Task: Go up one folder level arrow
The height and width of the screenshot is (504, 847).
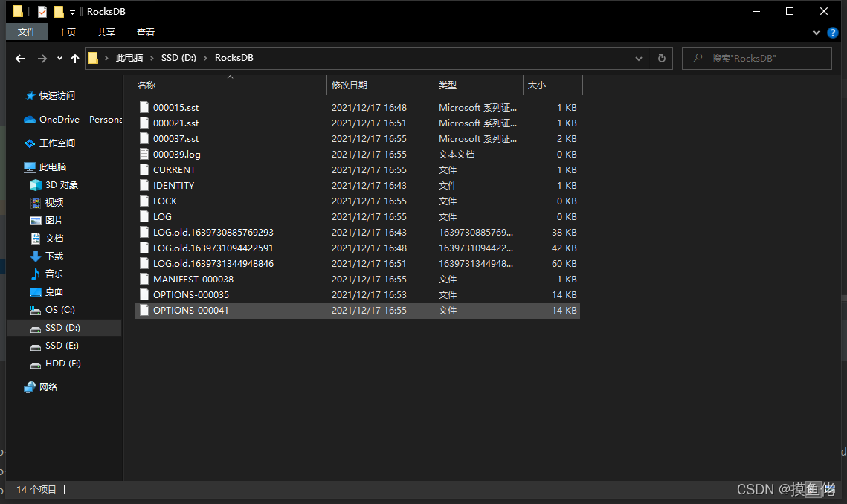Action: pyautogui.click(x=75, y=58)
